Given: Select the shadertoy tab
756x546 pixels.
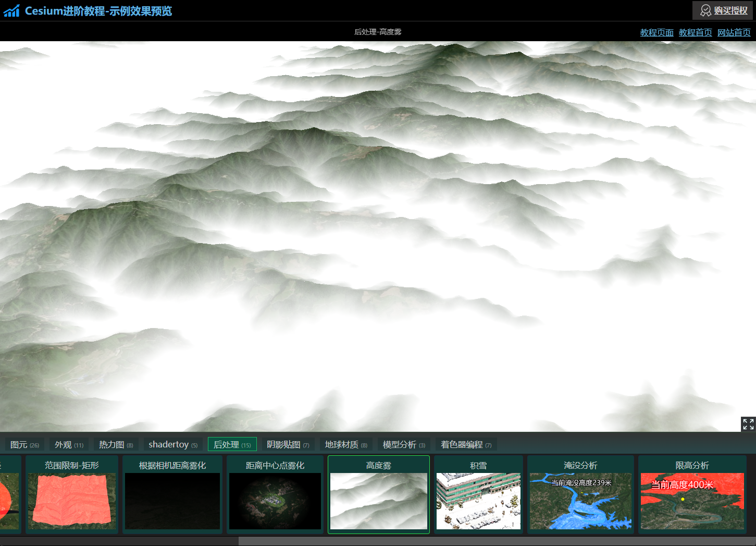Looking at the screenshot, I should point(173,444).
